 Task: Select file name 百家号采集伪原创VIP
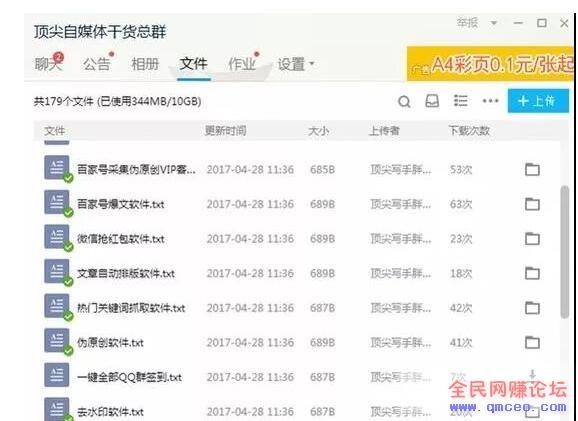tap(136, 170)
